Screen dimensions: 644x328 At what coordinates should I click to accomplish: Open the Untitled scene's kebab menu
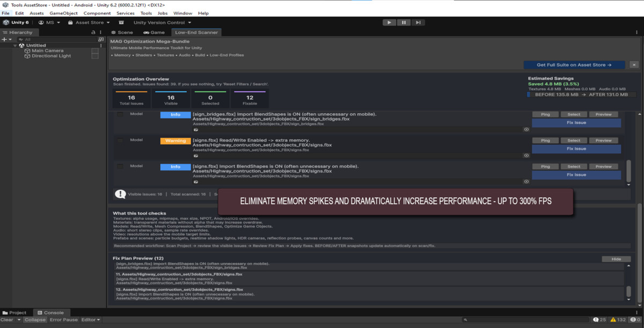(101, 46)
